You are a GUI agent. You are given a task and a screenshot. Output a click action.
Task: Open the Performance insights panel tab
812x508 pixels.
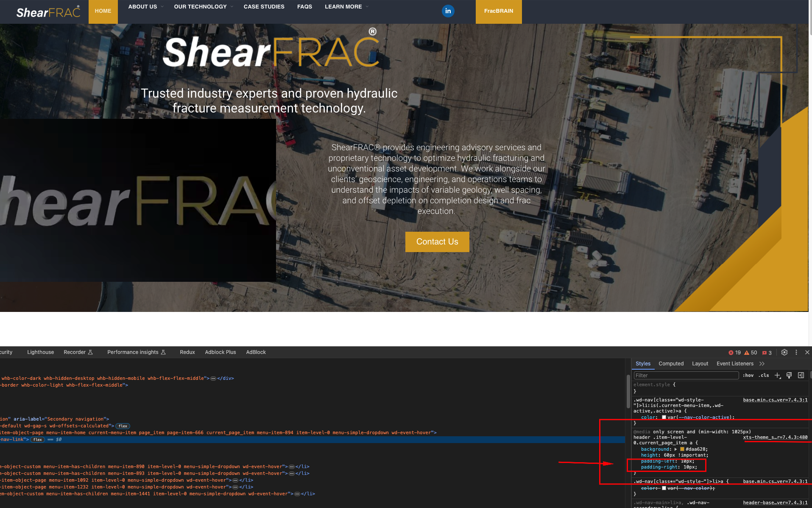pyautogui.click(x=137, y=352)
